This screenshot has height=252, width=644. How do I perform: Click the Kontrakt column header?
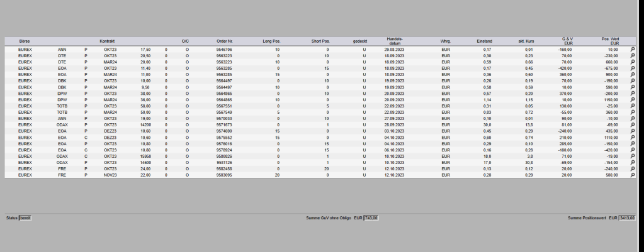[107, 41]
